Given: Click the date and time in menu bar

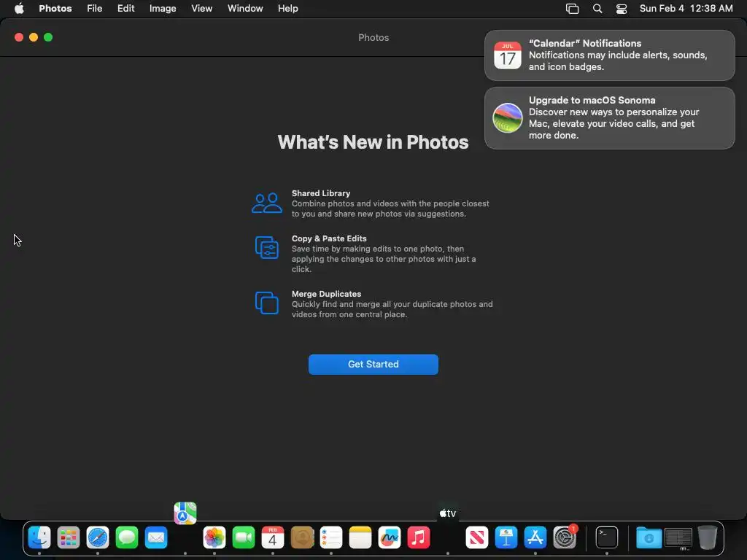Looking at the screenshot, I should (686, 9).
